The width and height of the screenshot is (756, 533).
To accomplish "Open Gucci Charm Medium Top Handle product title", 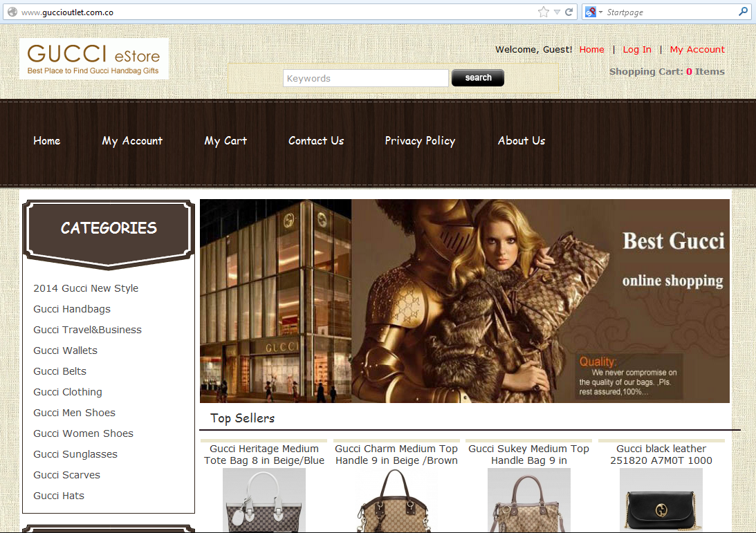I will click(x=396, y=454).
